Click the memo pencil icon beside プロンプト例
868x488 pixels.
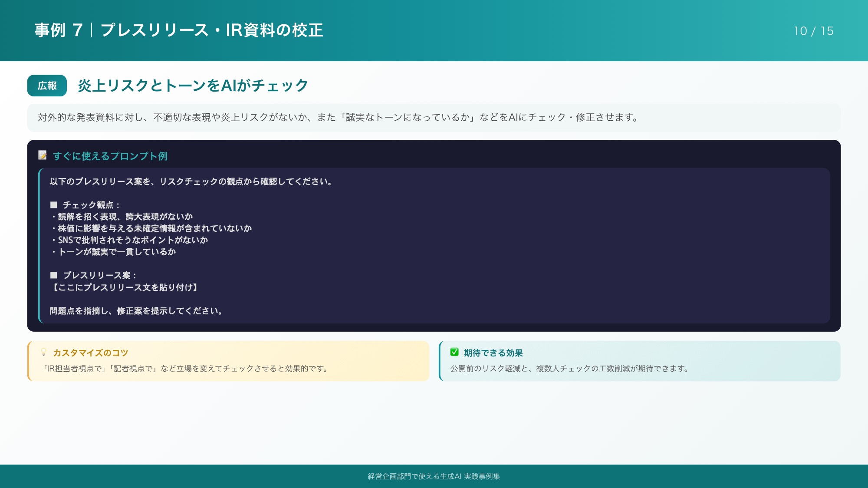coord(43,155)
